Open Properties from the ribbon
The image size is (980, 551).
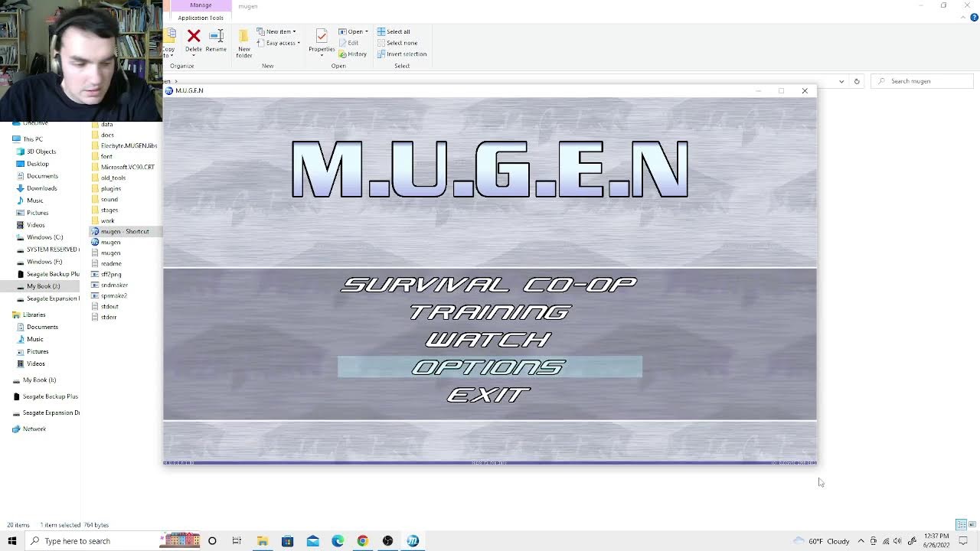click(x=322, y=41)
